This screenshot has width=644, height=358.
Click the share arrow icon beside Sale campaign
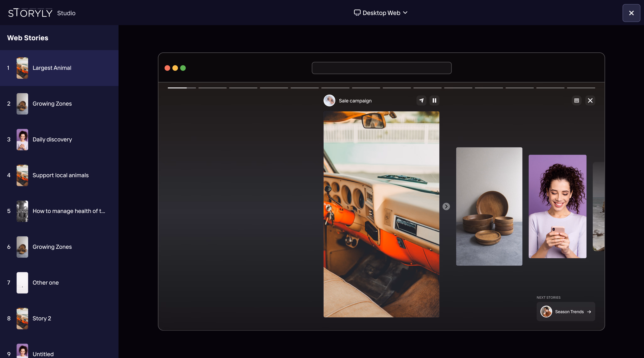tap(421, 101)
